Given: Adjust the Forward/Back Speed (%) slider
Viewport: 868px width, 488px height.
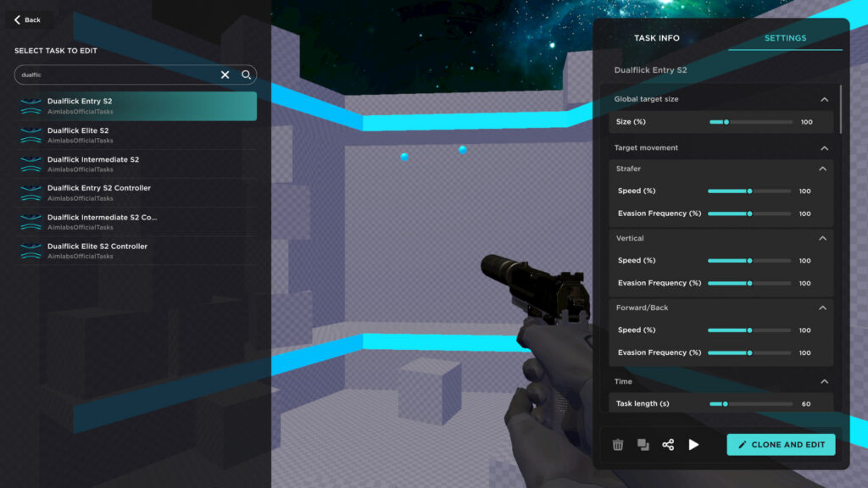Looking at the screenshot, I should [x=749, y=330].
